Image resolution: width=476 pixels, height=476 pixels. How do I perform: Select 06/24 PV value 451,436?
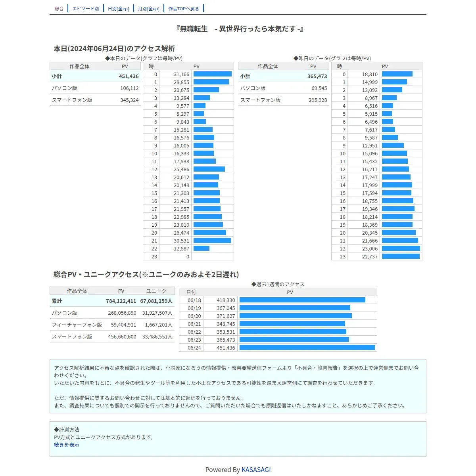[226, 348]
